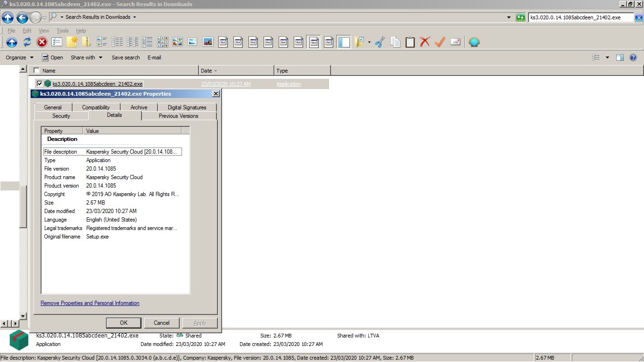Select the File description property row
Screen dimensions: 644x362
(x=112, y=152)
